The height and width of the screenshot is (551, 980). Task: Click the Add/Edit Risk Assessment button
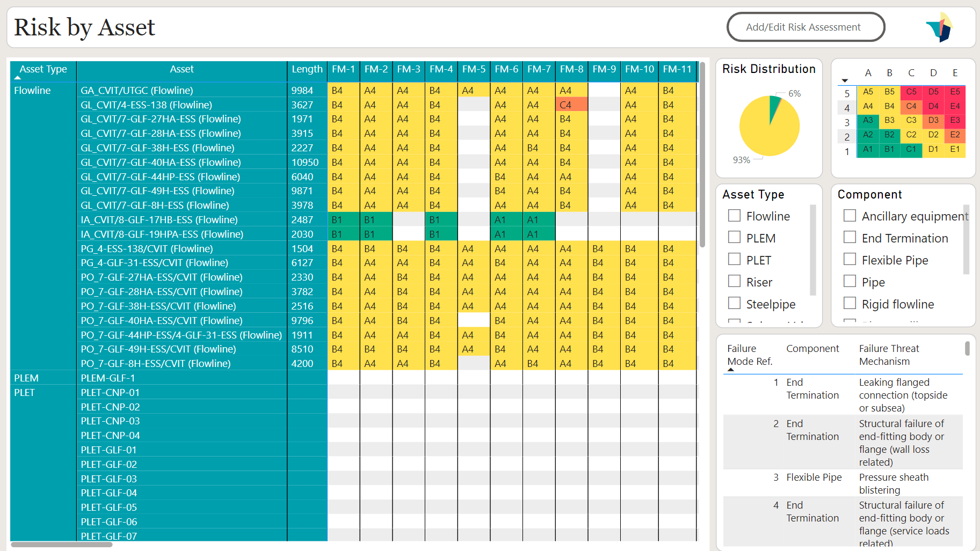click(805, 27)
